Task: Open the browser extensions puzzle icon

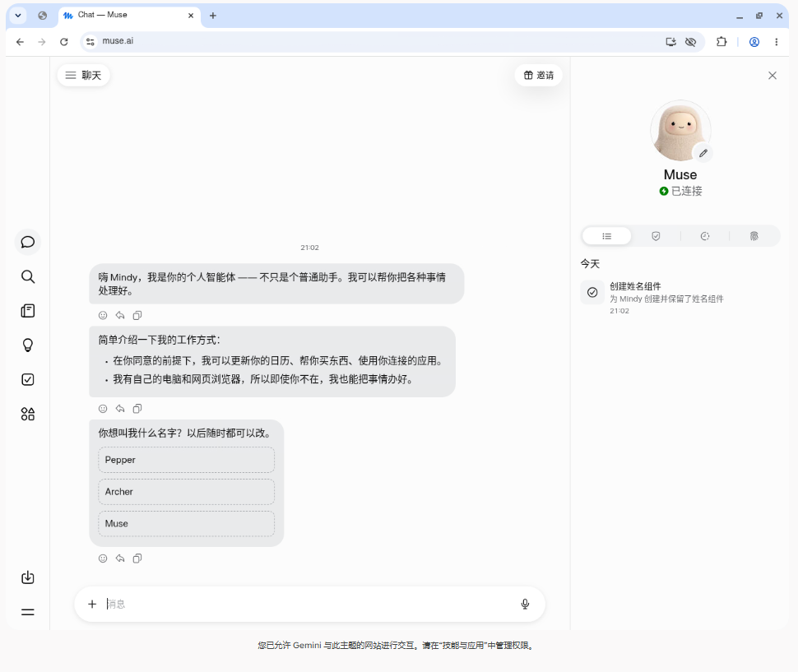Action: pos(721,42)
